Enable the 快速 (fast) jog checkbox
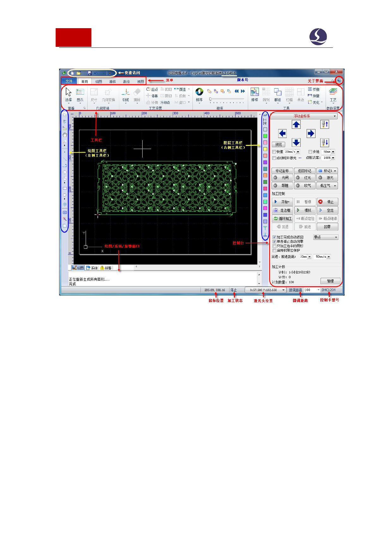The height and width of the screenshot is (555, 392). [274, 152]
